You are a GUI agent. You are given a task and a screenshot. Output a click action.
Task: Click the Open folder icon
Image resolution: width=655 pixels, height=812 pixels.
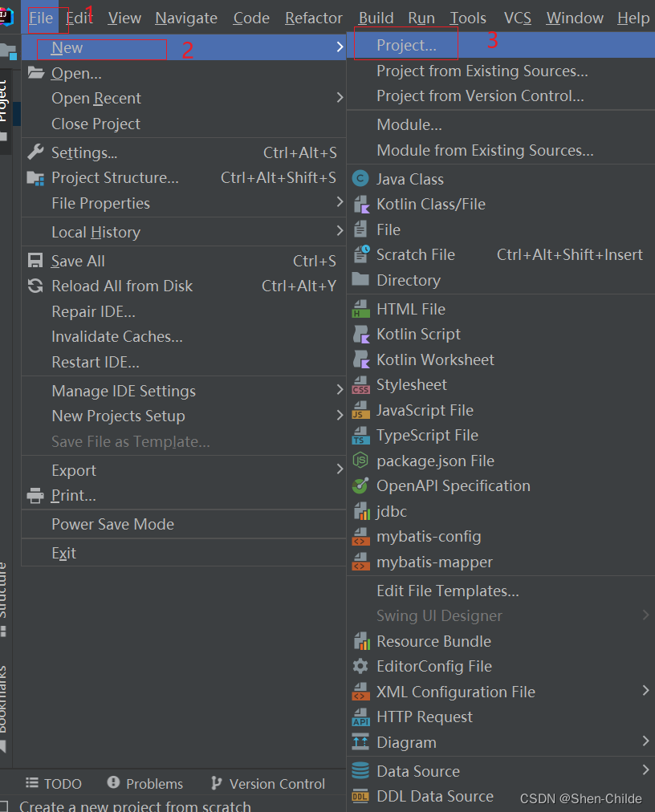point(36,72)
